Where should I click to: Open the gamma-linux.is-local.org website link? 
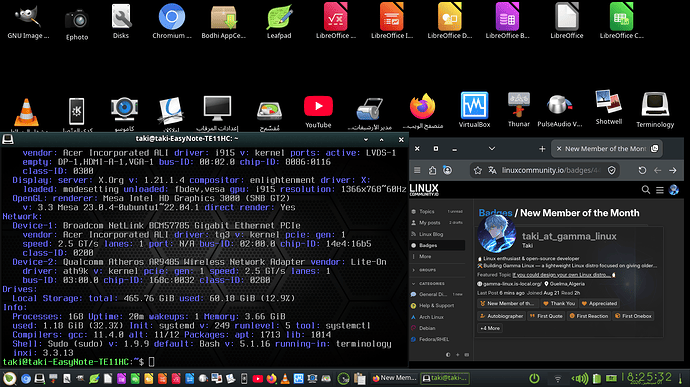512,284
